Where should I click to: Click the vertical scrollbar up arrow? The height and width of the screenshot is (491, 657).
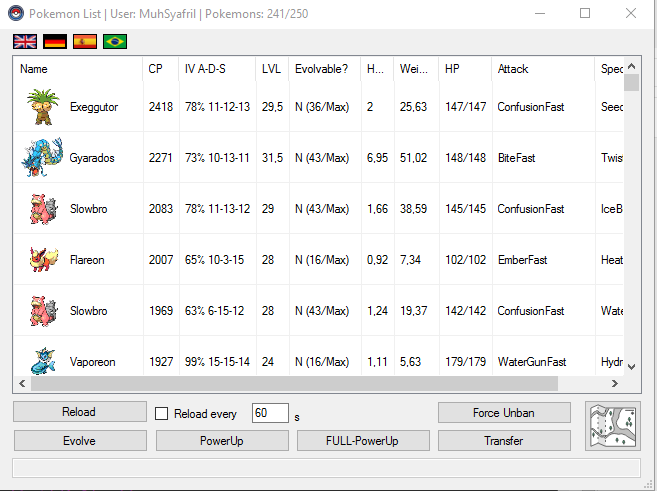point(632,66)
